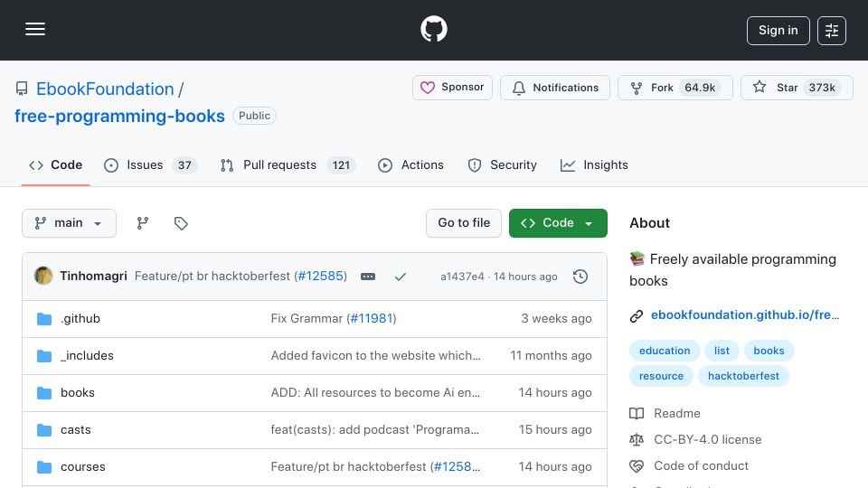Open commit history clock icon
The image size is (868, 488).
coord(580,277)
